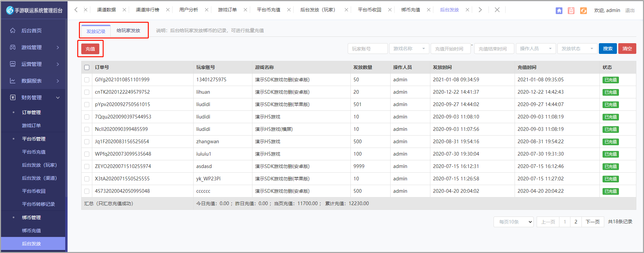Open 游戏订单 in the sidebar
Image resolution: width=644 pixels, height=253 pixels.
pos(31,125)
